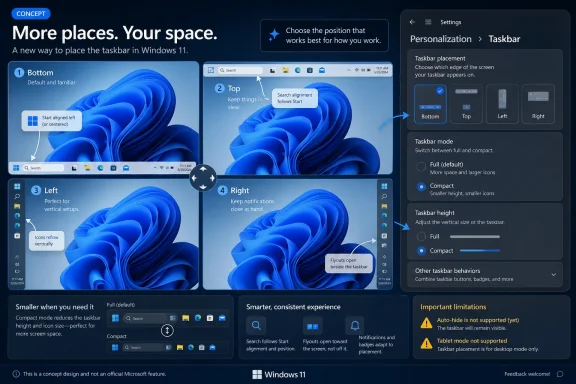The height and width of the screenshot is (384, 576).
Task: Click the bell icon for notifications and badges
Action: 355,326
